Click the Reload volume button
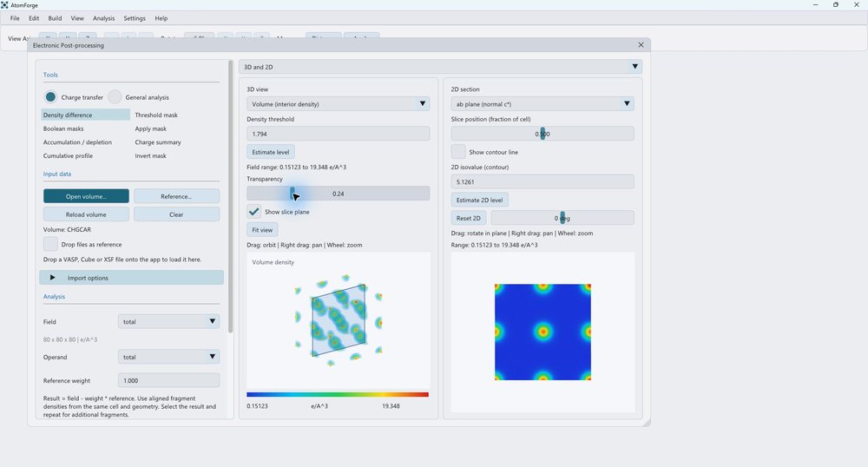 pos(86,214)
